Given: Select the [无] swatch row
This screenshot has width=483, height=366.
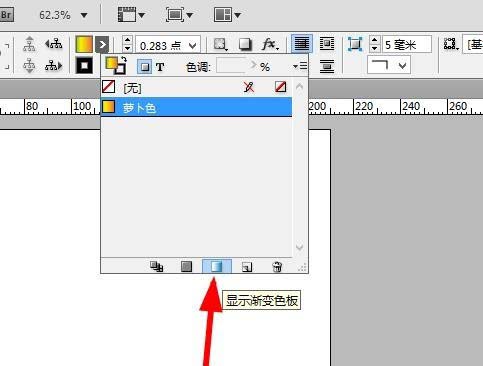Looking at the screenshot, I should pyautogui.click(x=197, y=87).
